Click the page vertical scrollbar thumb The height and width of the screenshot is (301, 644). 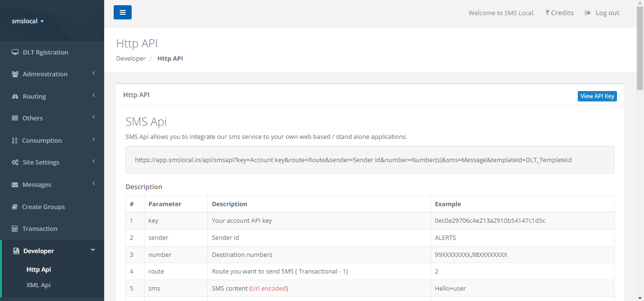pyautogui.click(x=640, y=47)
